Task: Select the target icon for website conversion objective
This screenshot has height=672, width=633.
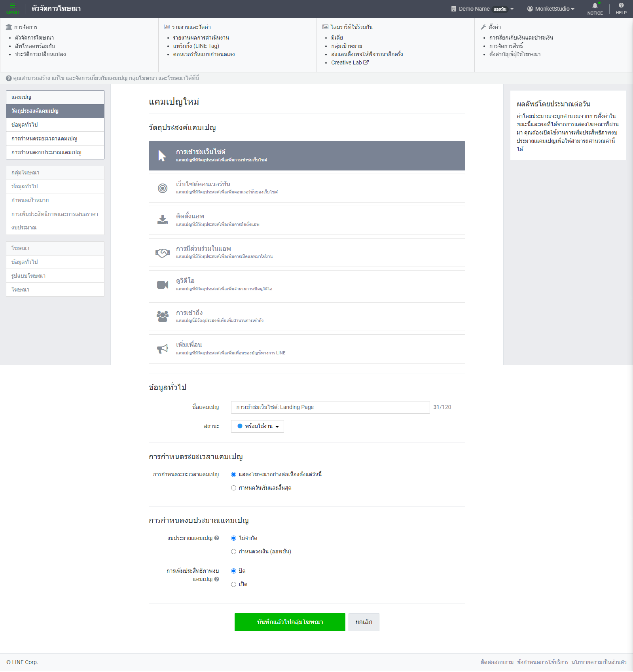Action: pos(163,188)
